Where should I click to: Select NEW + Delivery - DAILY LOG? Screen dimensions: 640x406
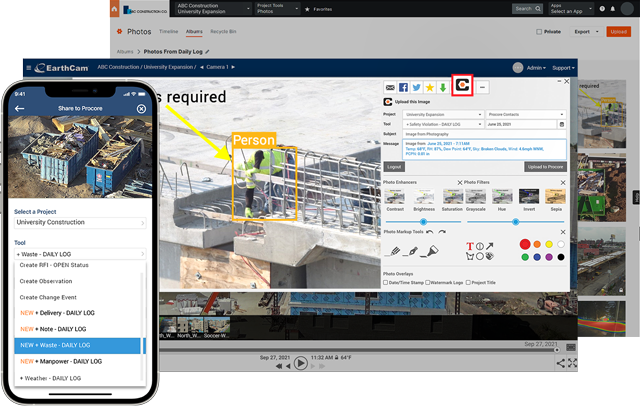coord(58,313)
